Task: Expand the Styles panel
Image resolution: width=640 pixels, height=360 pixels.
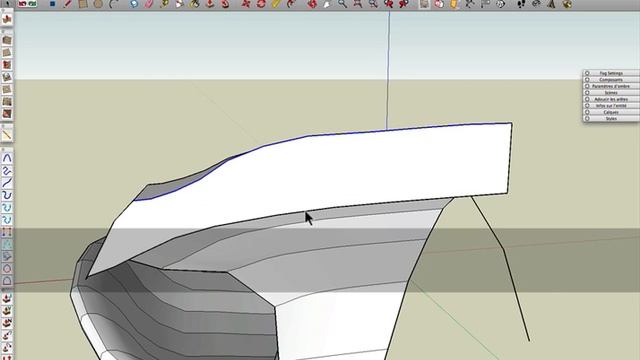Action: pyautogui.click(x=611, y=119)
